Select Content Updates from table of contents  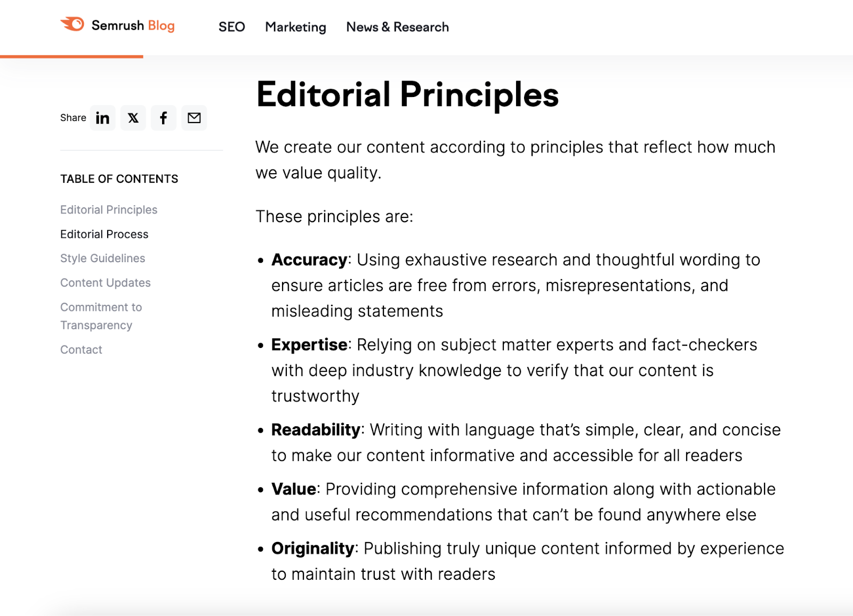click(x=105, y=282)
